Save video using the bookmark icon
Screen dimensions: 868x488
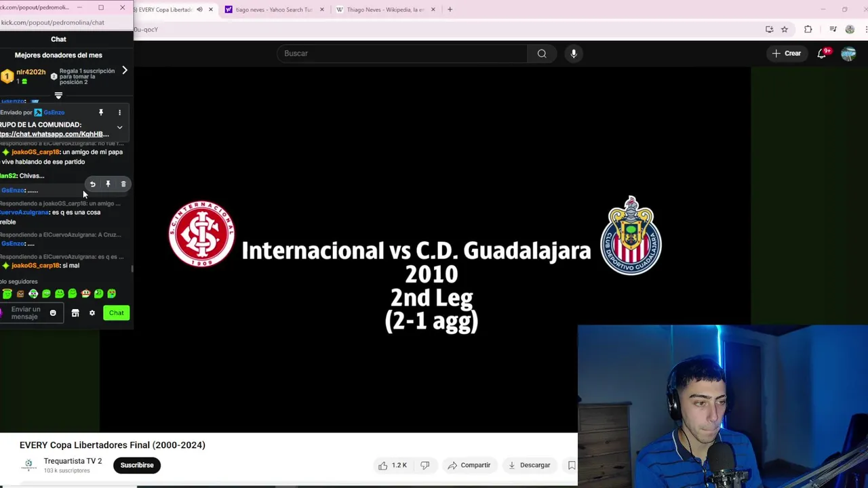pos(571,465)
